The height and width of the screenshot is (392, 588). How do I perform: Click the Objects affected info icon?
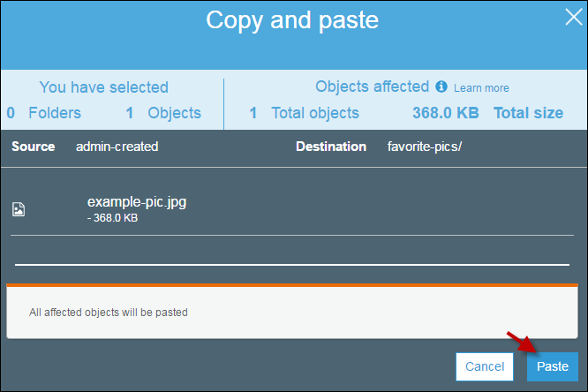[441, 87]
